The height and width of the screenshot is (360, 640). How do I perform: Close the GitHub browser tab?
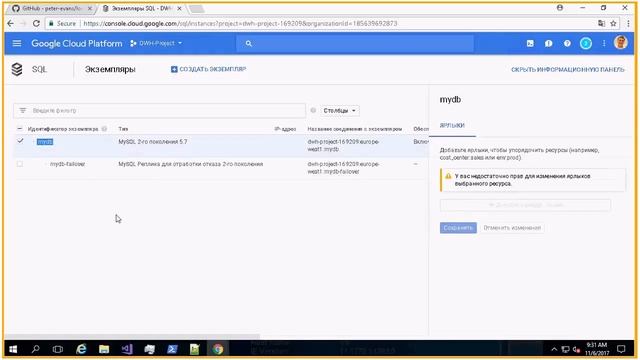point(90,8)
